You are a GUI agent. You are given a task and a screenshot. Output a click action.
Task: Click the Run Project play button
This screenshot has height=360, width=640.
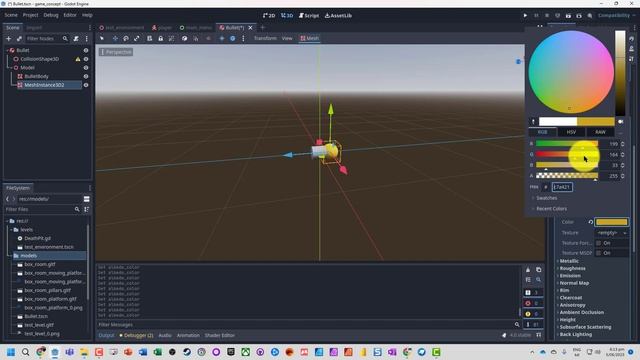[525, 16]
